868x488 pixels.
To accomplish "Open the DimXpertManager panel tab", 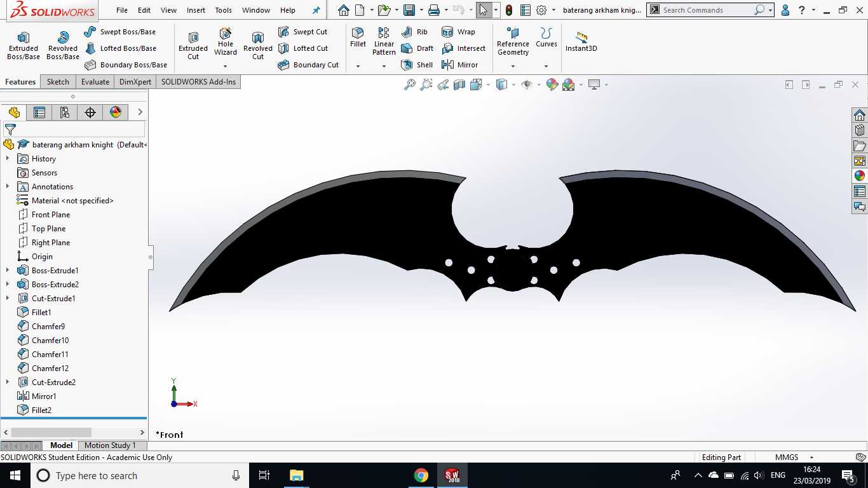I will tap(90, 112).
